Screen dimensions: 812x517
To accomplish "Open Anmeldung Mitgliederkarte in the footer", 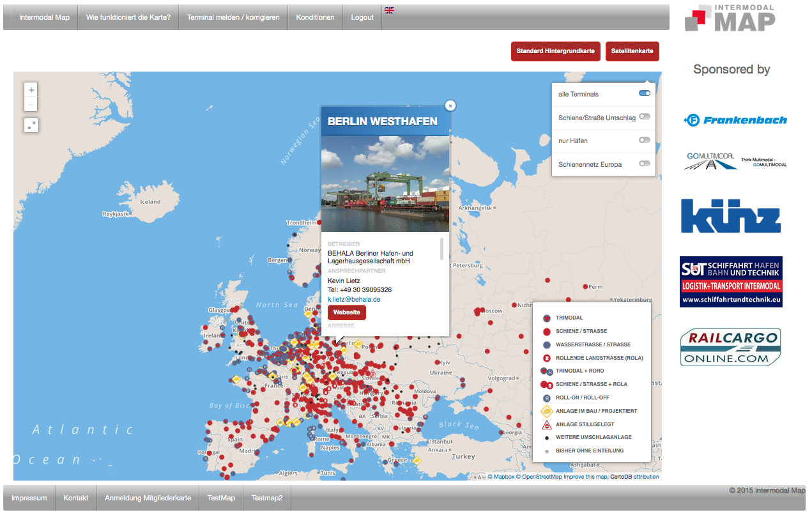I will pos(148,498).
